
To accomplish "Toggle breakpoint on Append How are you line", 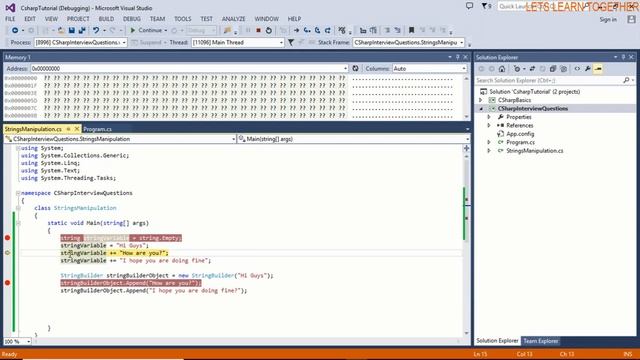I will pyautogui.click(x=7, y=282).
